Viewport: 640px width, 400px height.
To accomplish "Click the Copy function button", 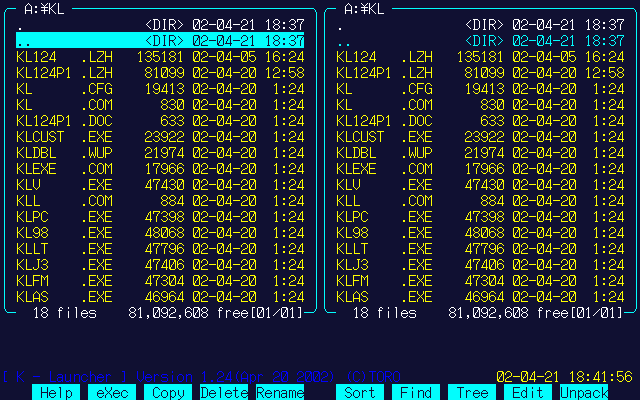I will 167,393.
